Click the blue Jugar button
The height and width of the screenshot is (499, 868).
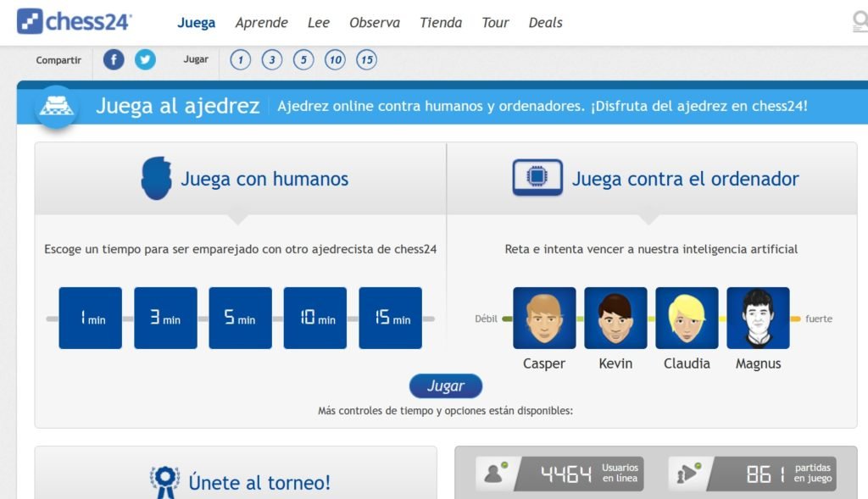pyautogui.click(x=446, y=385)
